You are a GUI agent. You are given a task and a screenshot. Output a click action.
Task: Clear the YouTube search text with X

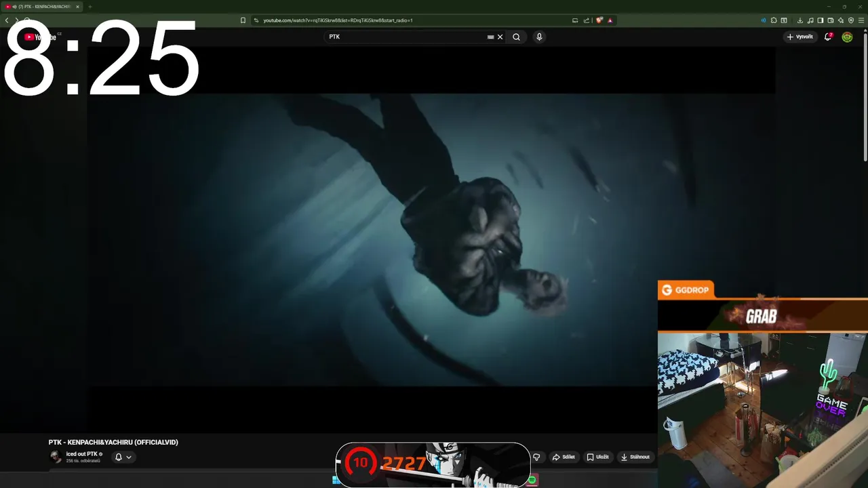[x=500, y=37]
